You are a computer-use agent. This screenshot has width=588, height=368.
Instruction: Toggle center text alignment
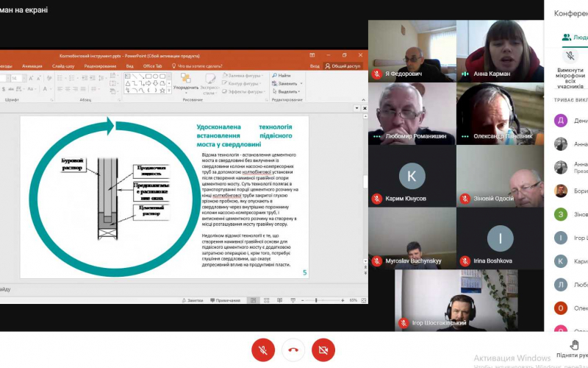click(x=68, y=89)
